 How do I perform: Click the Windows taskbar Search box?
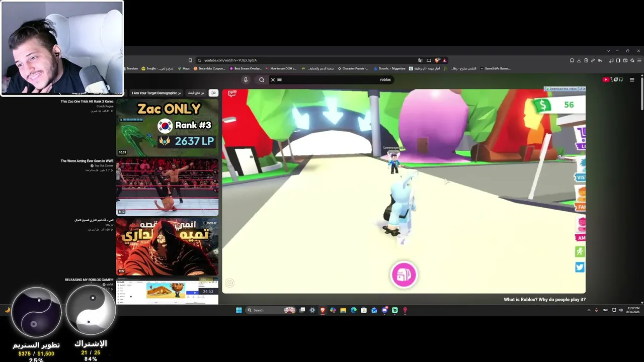point(271,310)
